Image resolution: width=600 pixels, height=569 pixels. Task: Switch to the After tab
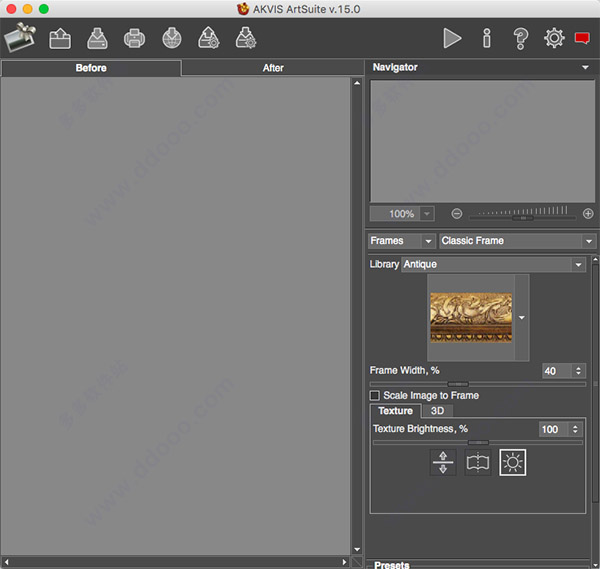pyautogui.click(x=273, y=68)
